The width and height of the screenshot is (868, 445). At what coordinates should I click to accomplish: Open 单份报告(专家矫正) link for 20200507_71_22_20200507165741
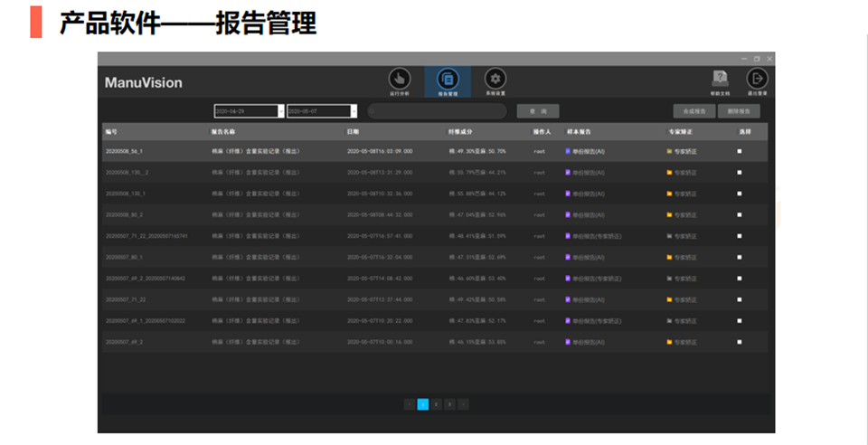(597, 236)
